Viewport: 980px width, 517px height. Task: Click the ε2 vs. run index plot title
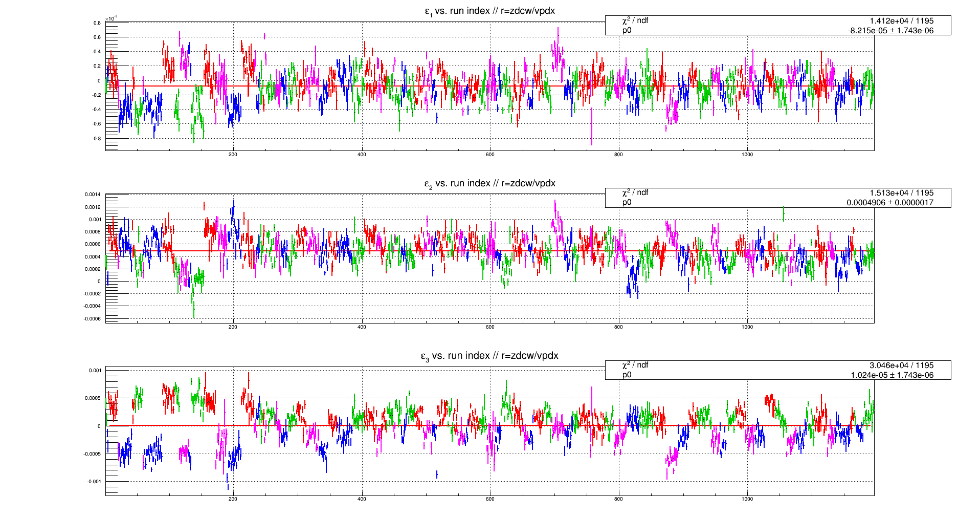pos(489,184)
